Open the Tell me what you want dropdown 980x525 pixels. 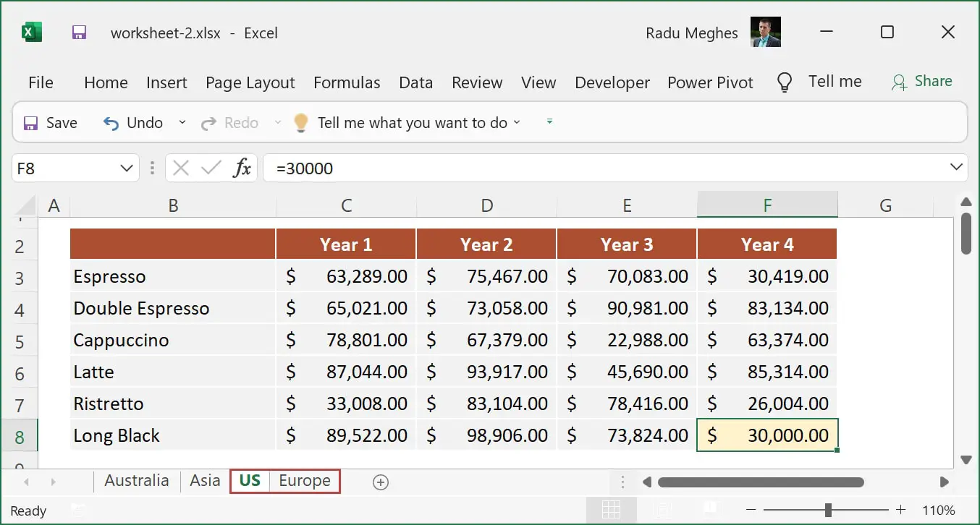(x=517, y=122)
